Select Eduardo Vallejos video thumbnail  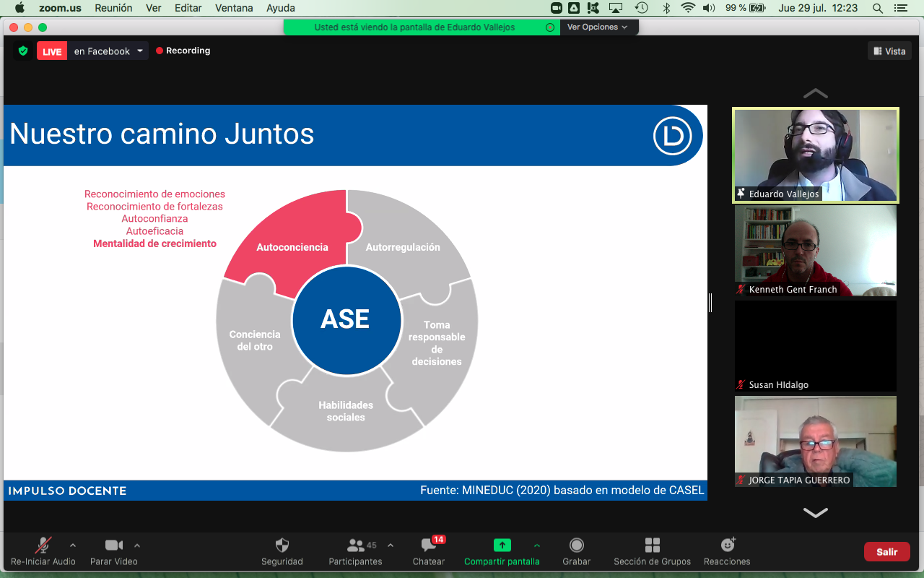[815, 155]
